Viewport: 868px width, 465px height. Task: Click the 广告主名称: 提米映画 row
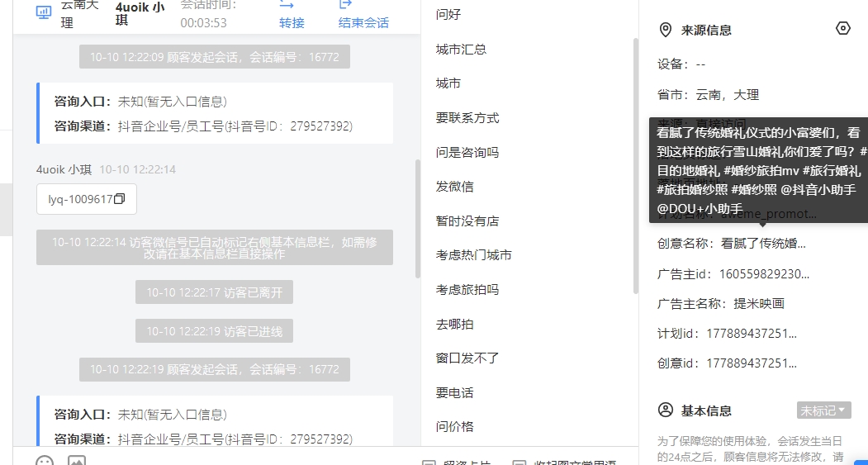pos(721,303)
